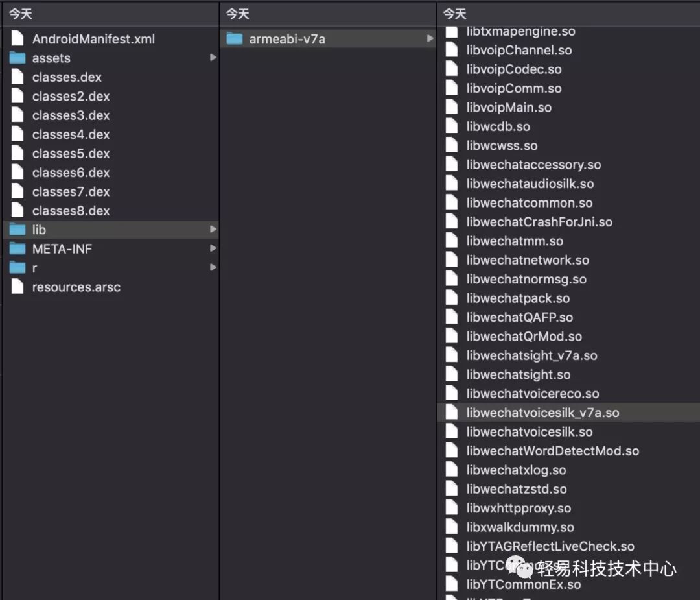Screen dimensions: 700x600
Task: Select the file name libYTAGReflectLiveCheck.so
Action: (550, 546)
